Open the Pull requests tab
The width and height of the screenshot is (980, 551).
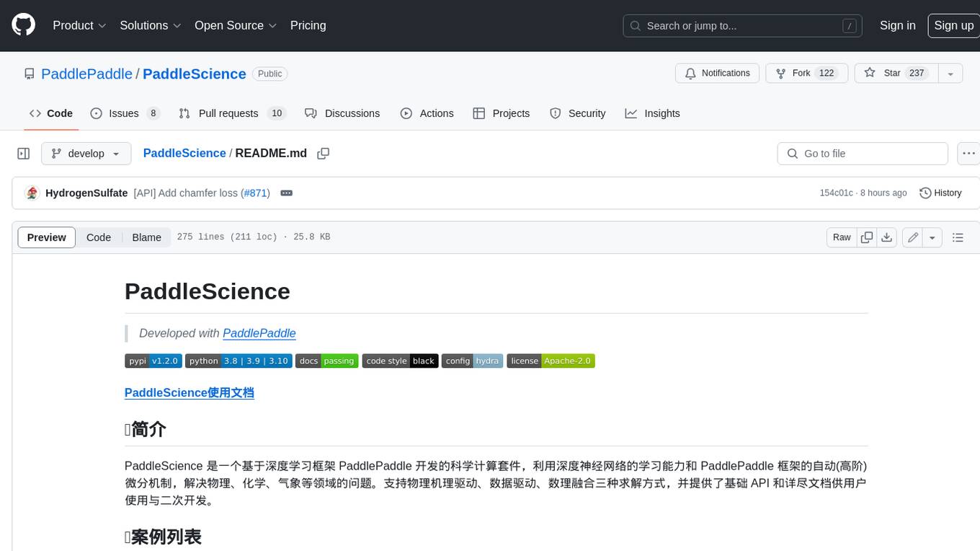pos(232,113)
